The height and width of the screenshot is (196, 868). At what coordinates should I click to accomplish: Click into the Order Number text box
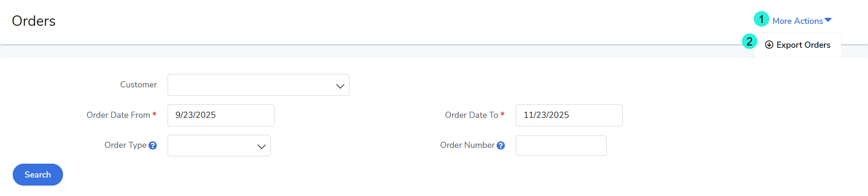point(561,146)
